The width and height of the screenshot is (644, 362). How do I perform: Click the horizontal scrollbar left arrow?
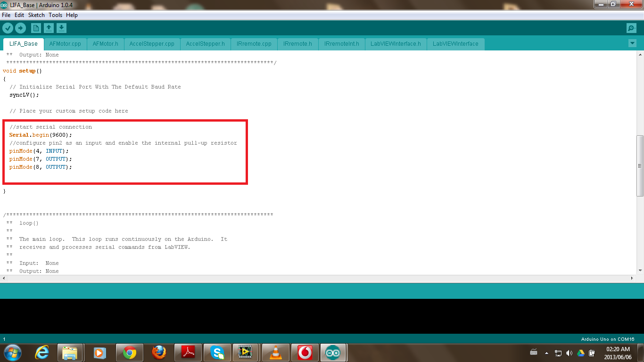4,279
